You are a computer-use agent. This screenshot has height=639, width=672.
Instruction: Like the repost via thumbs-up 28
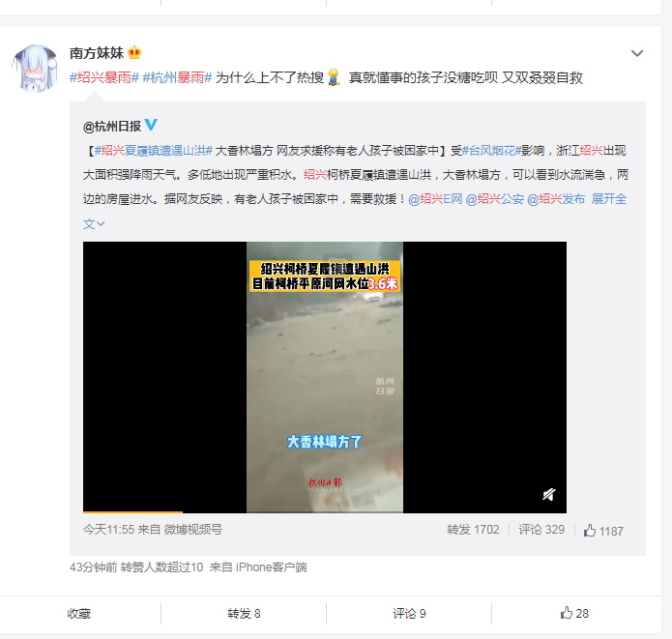[574, 613]
